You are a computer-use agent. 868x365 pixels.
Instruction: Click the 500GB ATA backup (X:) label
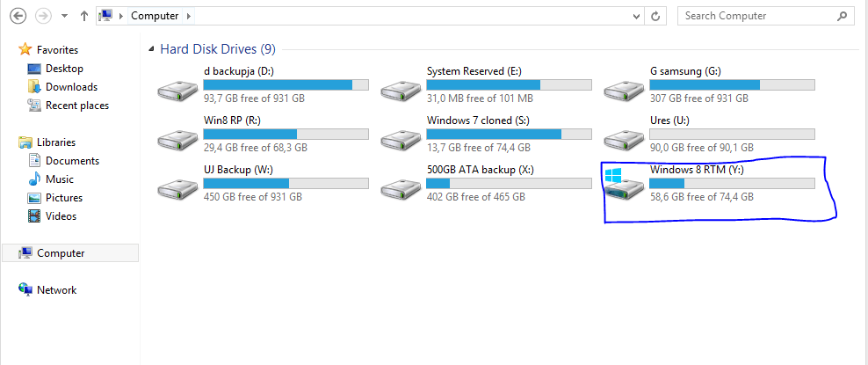click(x=481, y=170)
